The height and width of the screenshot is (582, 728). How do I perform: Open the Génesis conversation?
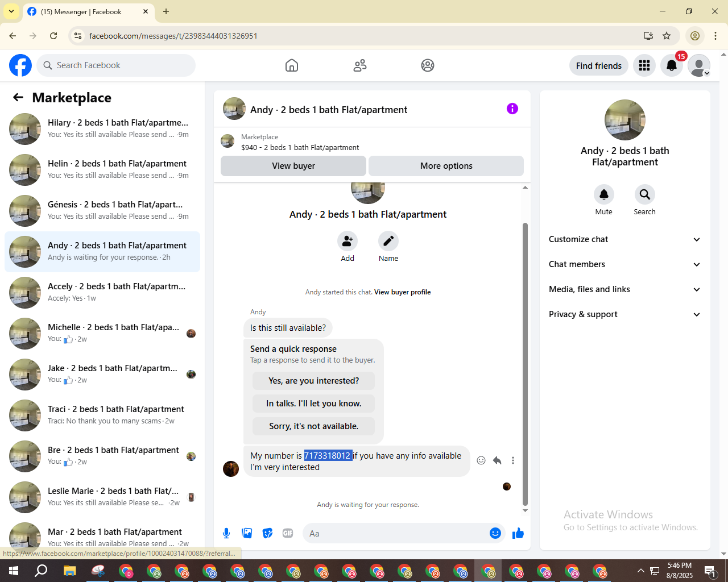pos(102,211)
